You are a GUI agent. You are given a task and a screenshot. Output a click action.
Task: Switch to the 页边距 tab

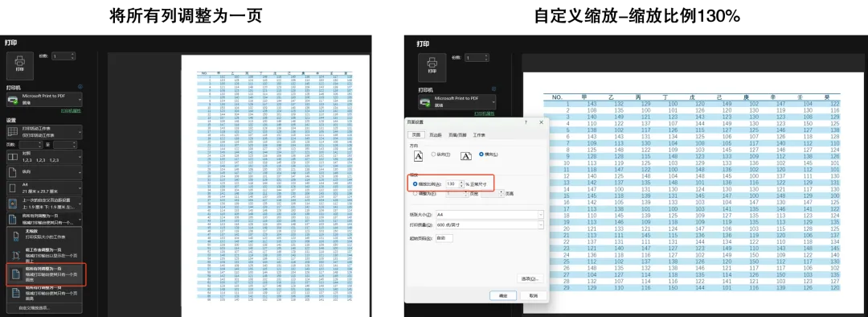point(436,135)
